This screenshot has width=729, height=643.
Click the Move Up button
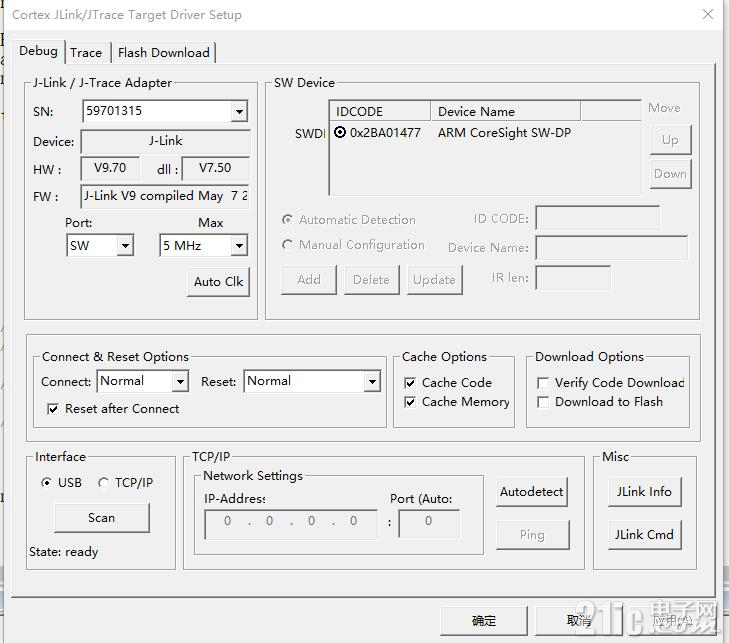[670, 140]
